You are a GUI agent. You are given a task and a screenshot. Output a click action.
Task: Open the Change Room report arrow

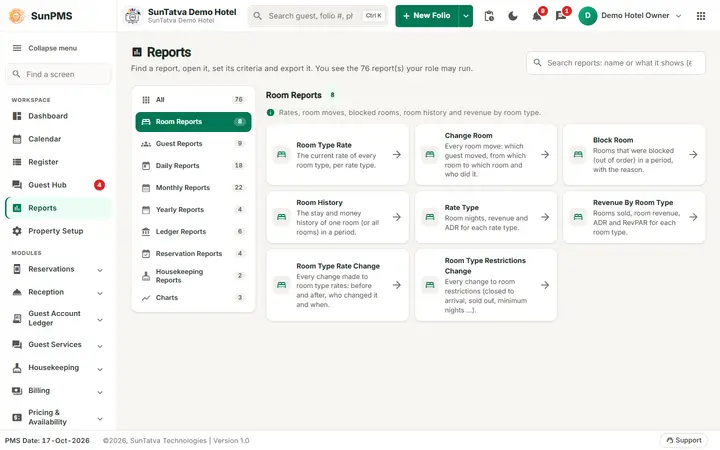[545, 155]
